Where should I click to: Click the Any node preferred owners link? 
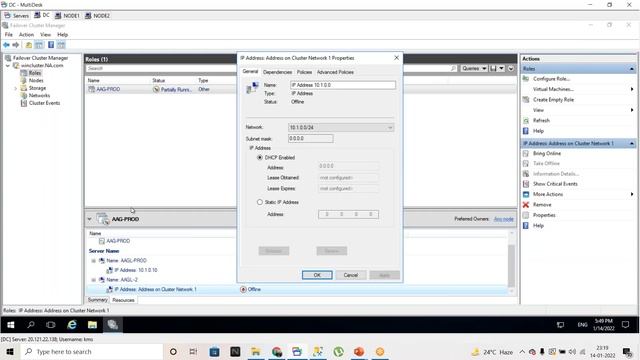point(503,219)
